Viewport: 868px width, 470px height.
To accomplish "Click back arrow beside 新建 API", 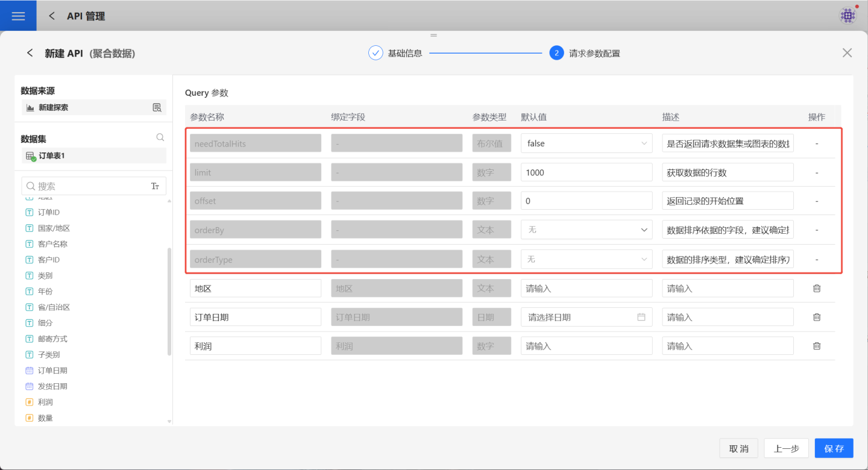I will pyautogui.click(x=30, y=53).
